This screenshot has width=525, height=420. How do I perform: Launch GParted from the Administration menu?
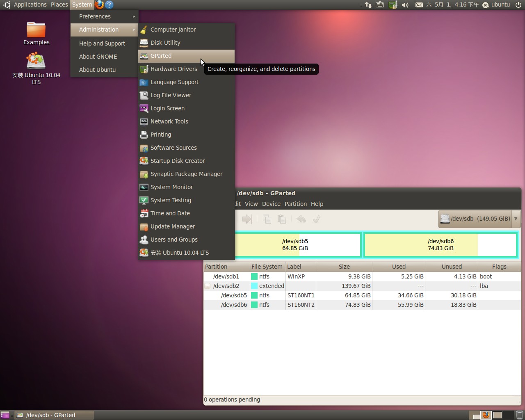point(186,56)
